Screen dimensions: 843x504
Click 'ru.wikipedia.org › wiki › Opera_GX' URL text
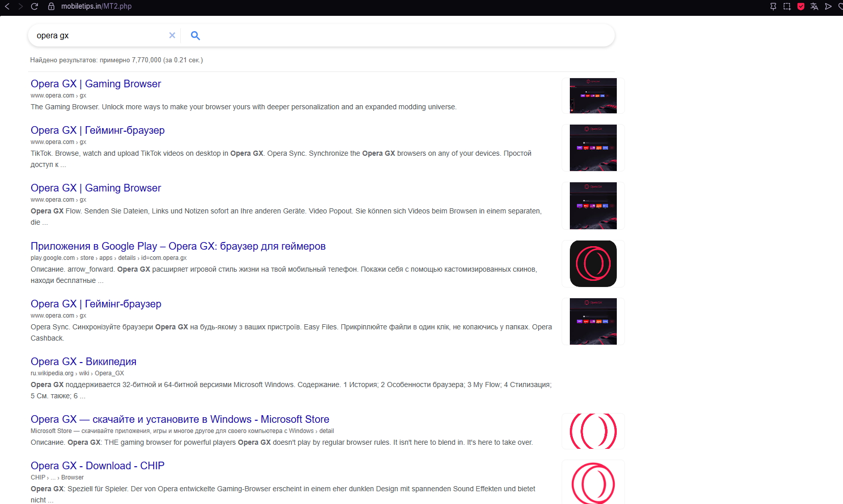[x=77, y=373]
